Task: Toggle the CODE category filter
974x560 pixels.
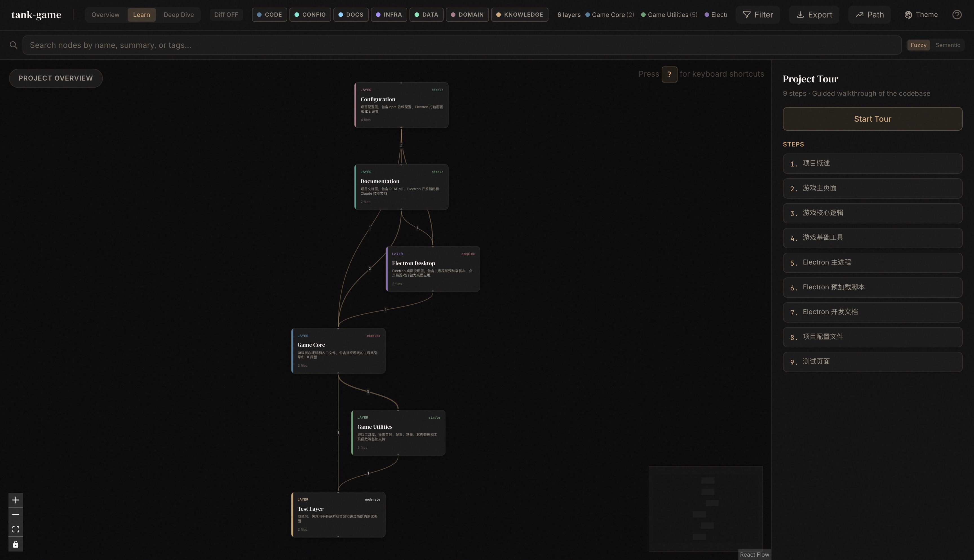Action: (269, 15)
